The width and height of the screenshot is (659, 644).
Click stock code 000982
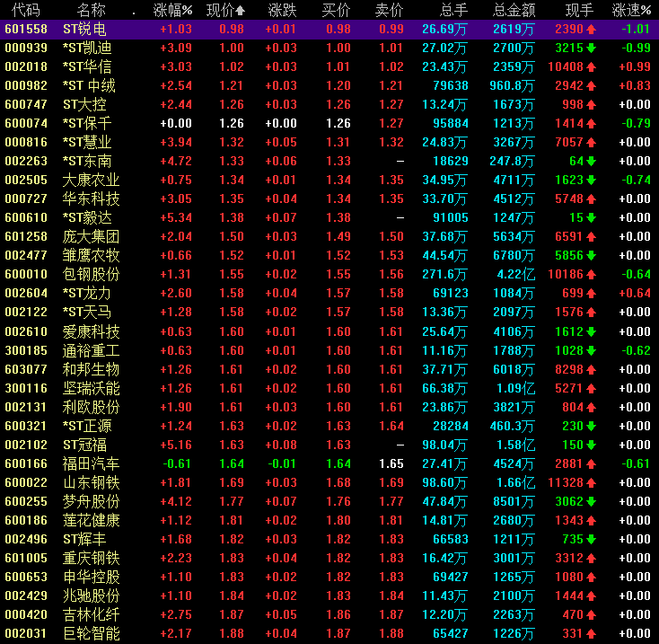(26, 85)
